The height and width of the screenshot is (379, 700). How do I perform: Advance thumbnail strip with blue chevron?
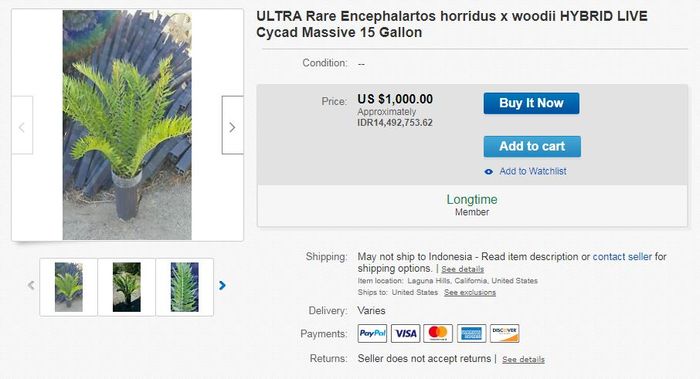pyautogui.click(x=222, y=285)
